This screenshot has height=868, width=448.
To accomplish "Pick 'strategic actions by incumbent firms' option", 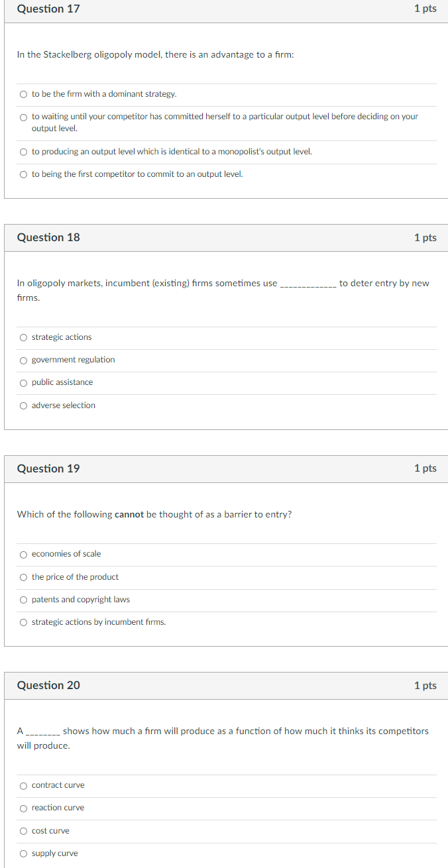I will click(23, 622).
